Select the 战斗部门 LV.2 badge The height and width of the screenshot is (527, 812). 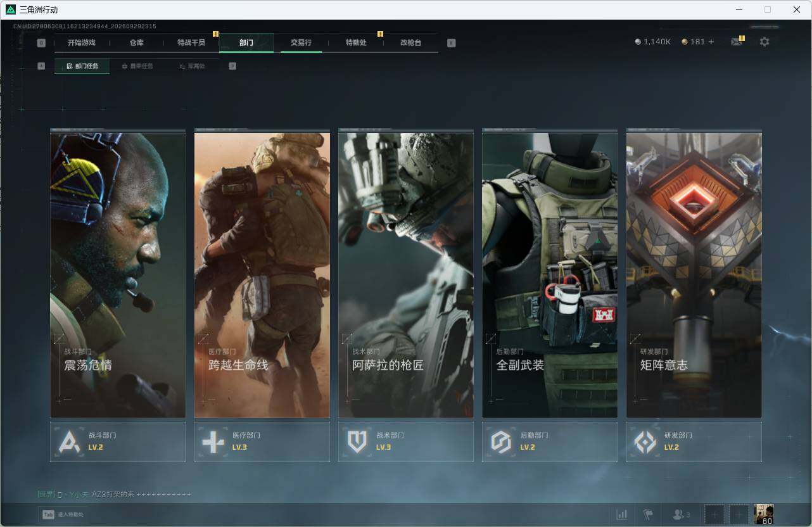click(x=118, y=441)
